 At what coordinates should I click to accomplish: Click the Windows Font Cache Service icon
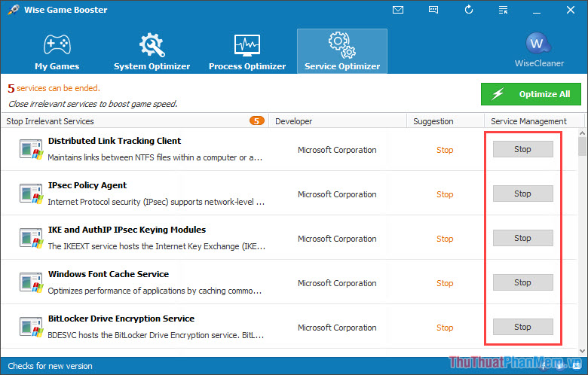31,283
